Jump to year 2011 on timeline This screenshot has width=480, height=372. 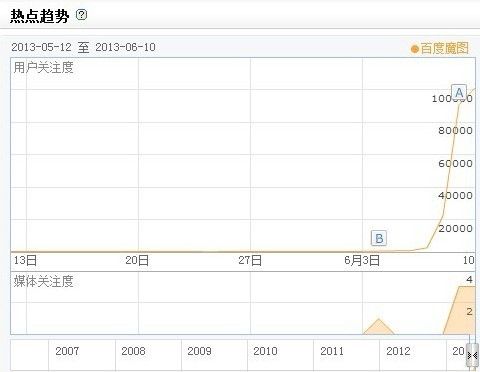tap(332, 351)
